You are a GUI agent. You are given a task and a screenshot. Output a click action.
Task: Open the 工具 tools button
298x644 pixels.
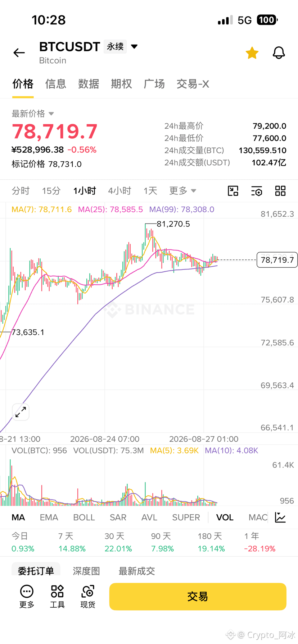coord(57,597)
